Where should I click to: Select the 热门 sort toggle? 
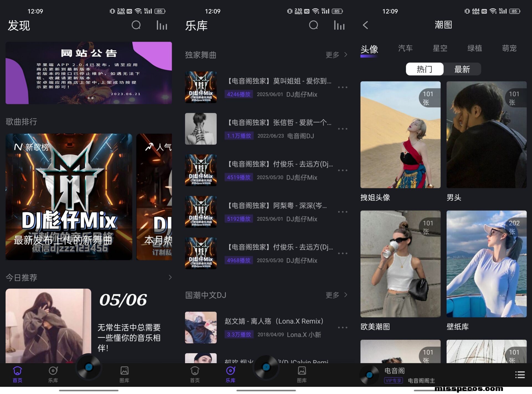tap(424, 69)
